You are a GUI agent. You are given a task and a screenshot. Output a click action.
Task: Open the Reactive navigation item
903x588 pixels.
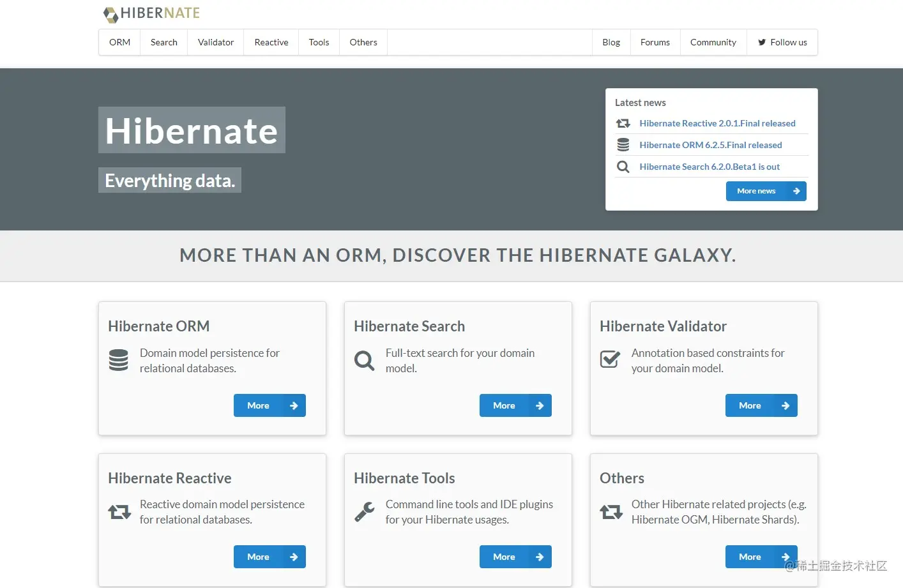(x=271, y=42)
